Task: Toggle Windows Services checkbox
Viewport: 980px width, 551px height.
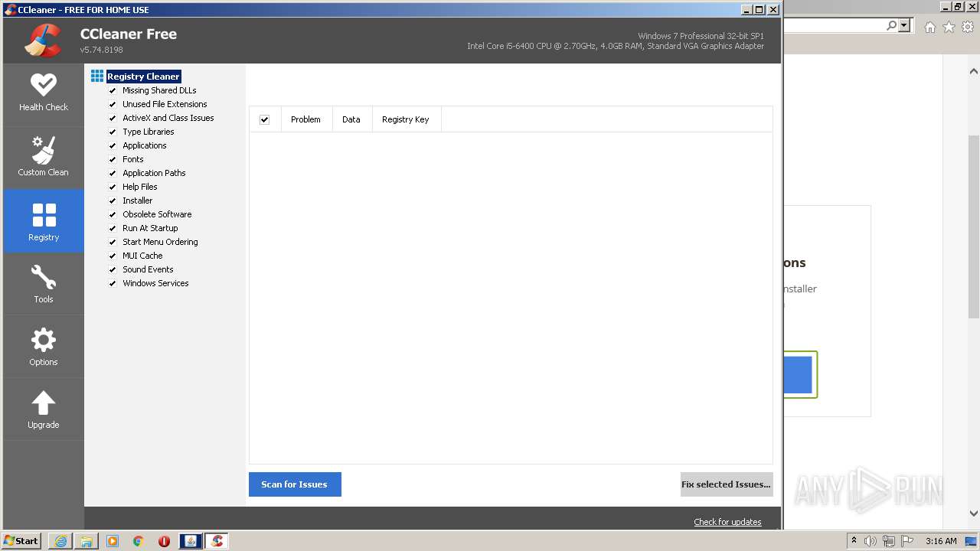Action: pyautogui.click(x=113, y=283)
